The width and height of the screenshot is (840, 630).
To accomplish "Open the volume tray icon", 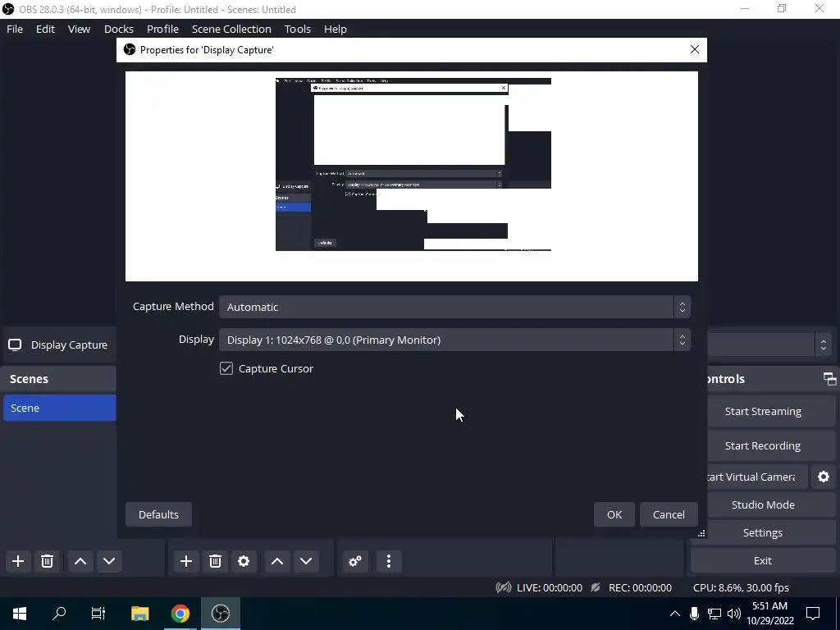I will click(734, 614).
